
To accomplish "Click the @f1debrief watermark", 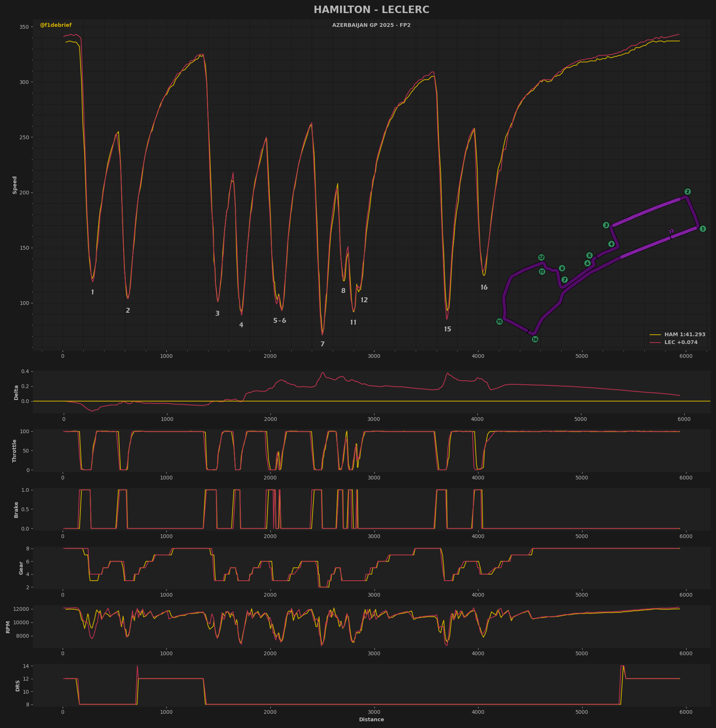I will (x=56, y=25).
